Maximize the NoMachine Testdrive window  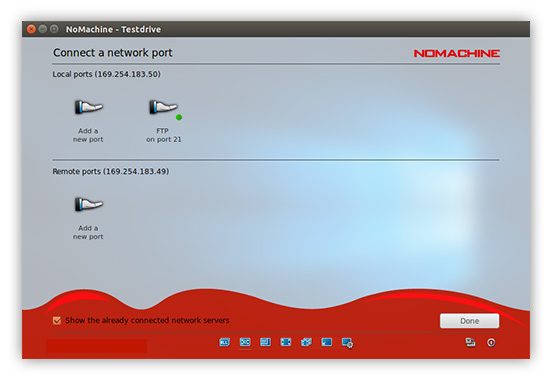point(54,29)
